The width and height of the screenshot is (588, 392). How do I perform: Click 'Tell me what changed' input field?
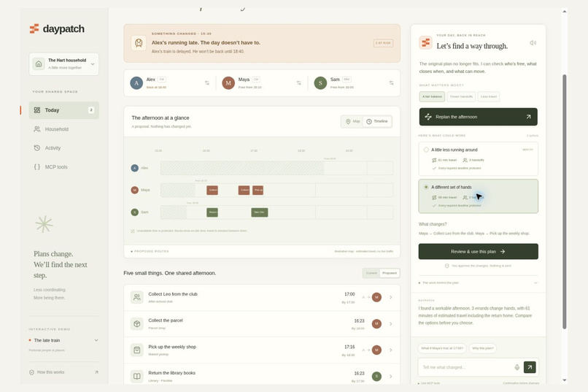coord(467,367)
